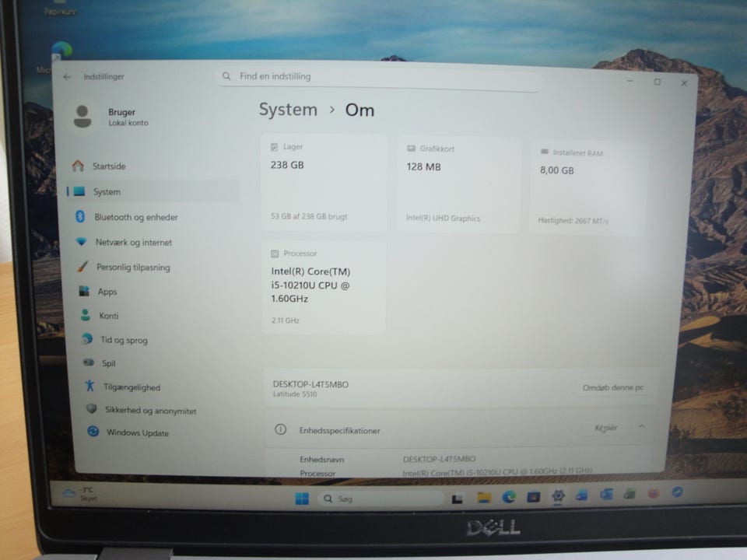
Task: Click the Startside house icon
Action: click(x=78, y=166)
